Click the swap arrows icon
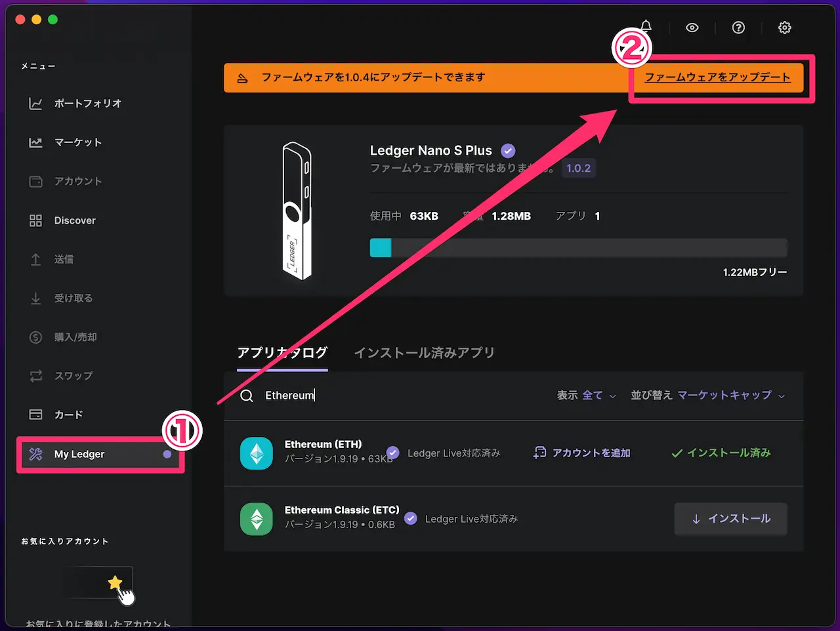This screenshot has width=840, height=631. (35, 376)
